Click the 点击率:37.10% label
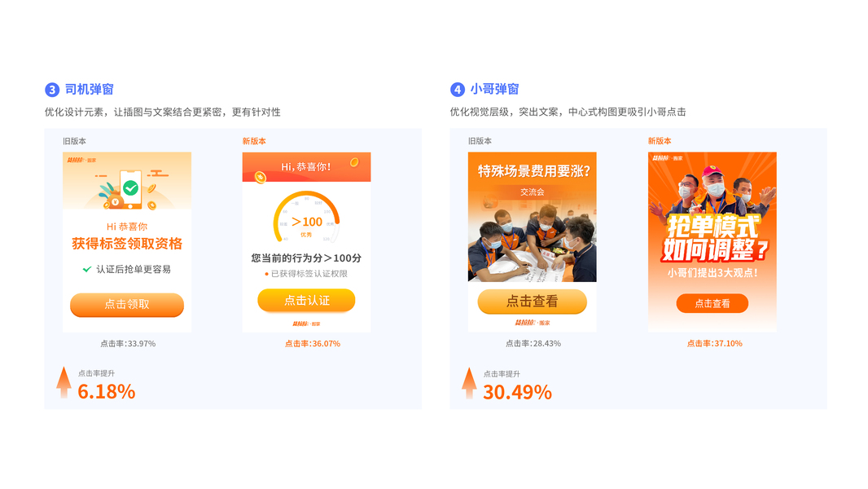The image size is (868, 489). (714, 344)
